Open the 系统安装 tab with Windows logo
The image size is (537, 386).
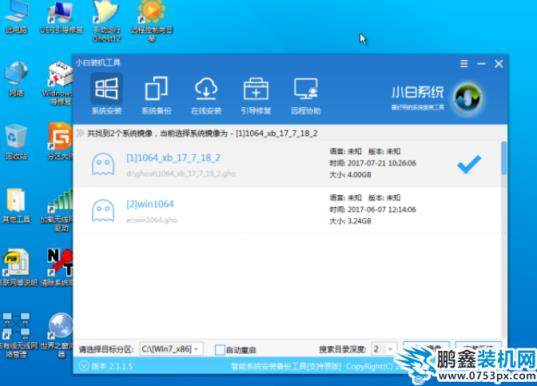click(107, 95)
